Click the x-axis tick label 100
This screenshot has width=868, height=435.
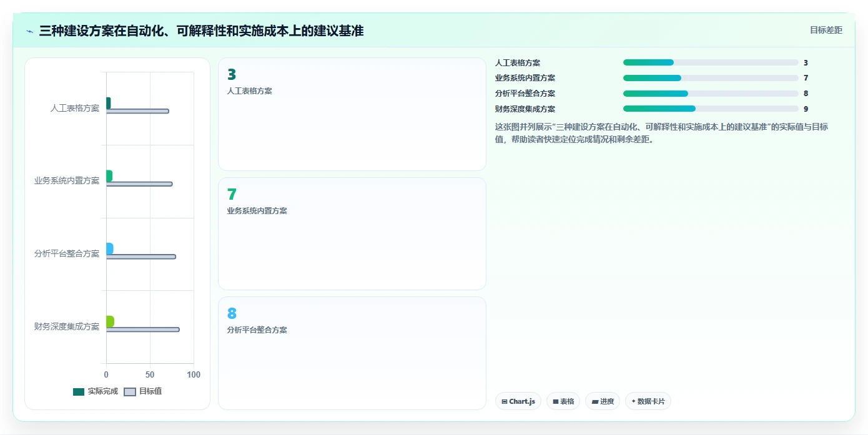(x=194, y=374)
